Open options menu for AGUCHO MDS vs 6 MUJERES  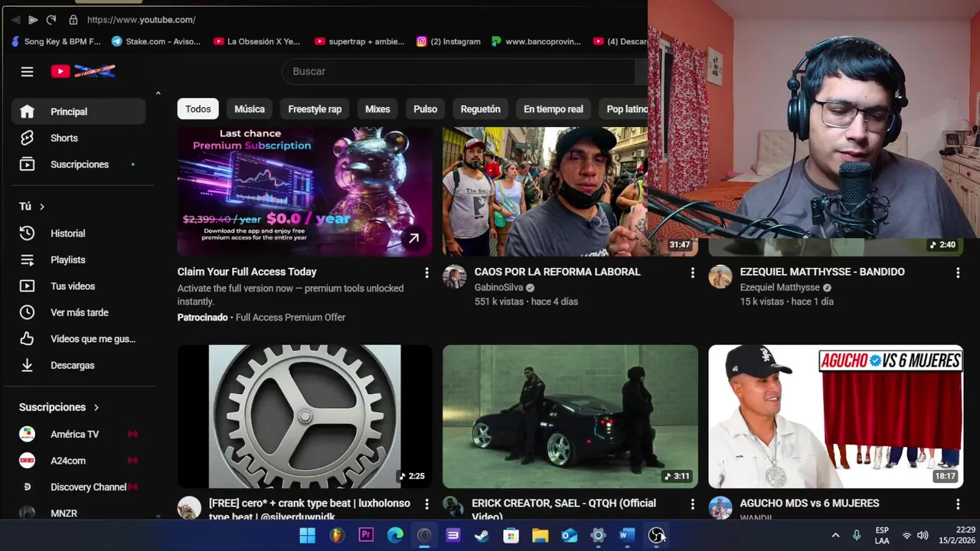(958, 504)
